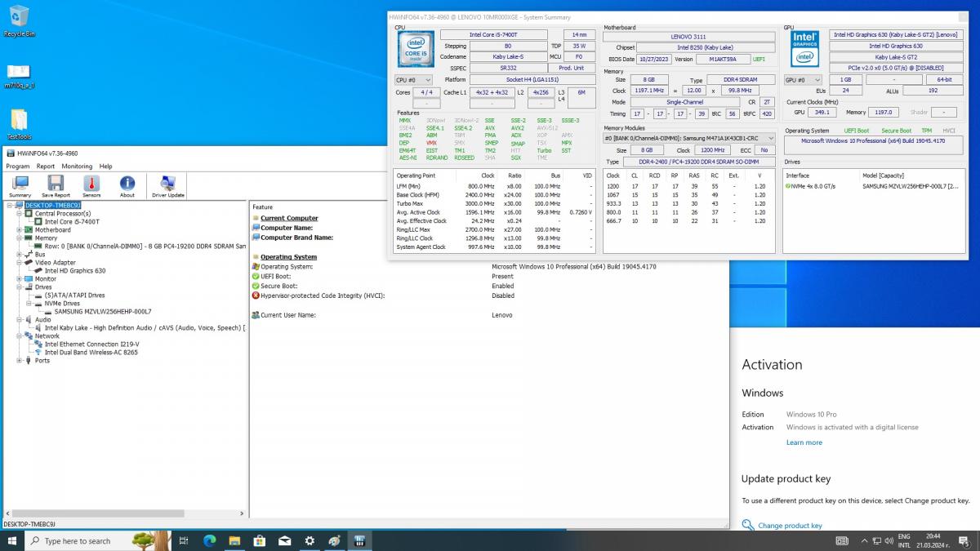Click the Intel Core i5 logo in System Summary
This screenshot has height=551, width=980.
[416, 48]
